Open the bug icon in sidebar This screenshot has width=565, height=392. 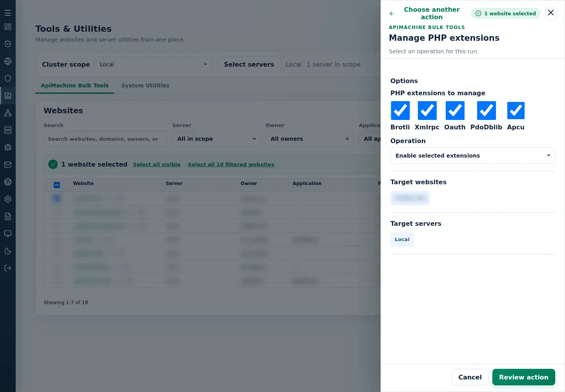click(8, 147)
